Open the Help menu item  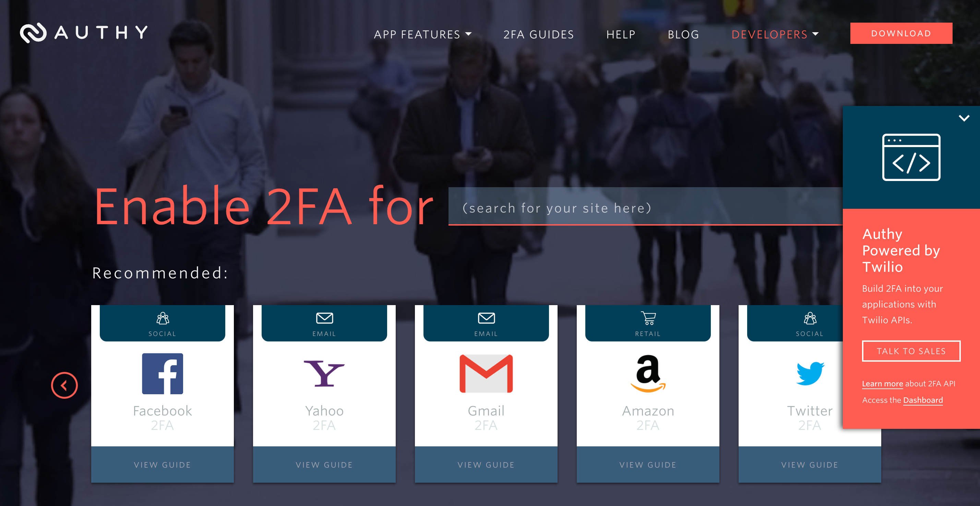(x=621, y=34)
